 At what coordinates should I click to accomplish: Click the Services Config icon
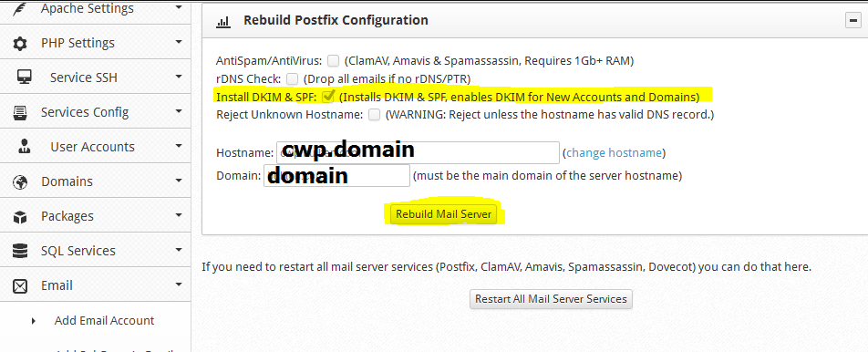20,112
